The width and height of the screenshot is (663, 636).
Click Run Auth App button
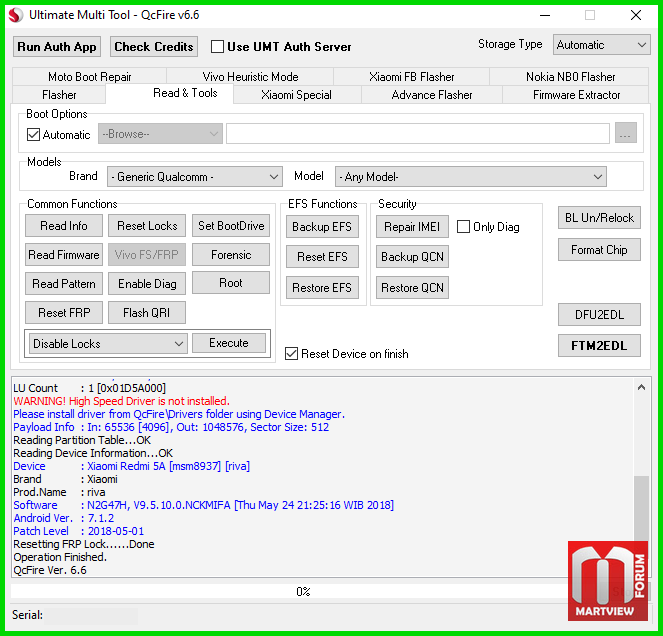(57, 47)
